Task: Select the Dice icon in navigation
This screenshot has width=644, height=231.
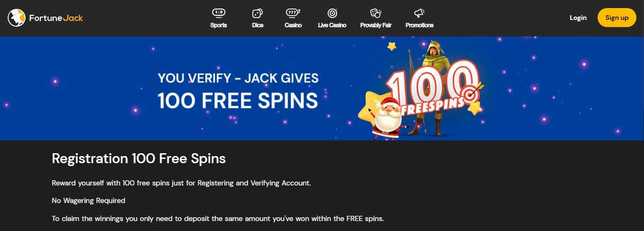Action: pos(257,13)
